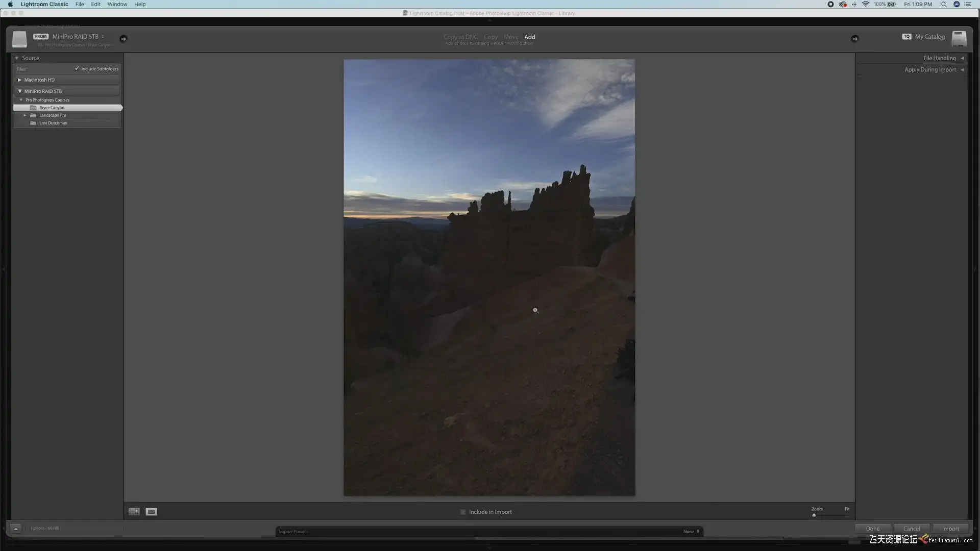
Task: Click the Creative Cloud menu bar icon
Action: [843, 4]
